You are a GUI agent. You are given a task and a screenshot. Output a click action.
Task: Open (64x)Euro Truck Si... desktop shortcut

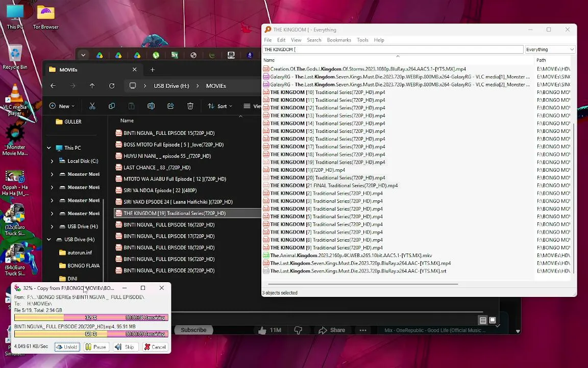(x=15, y=260)
